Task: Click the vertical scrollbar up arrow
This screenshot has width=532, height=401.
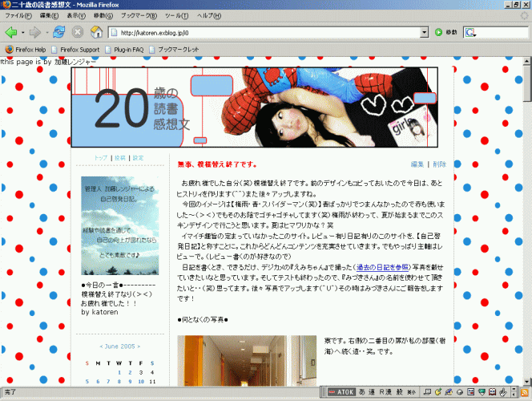Action: coord(527,61)
